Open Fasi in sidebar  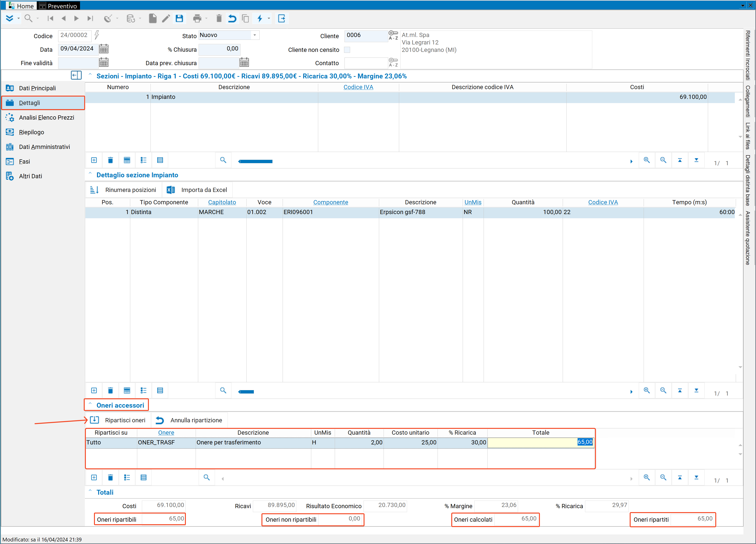click(x=24, y=161)
